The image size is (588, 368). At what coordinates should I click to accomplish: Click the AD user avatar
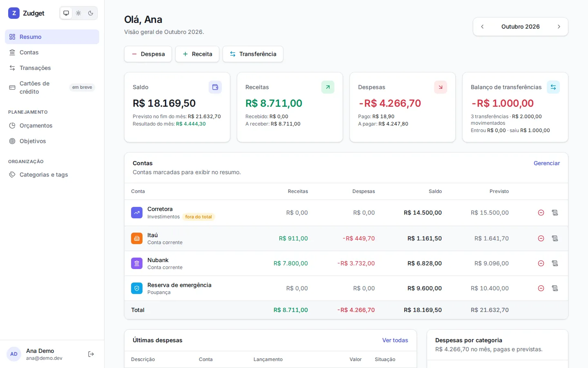coord(14,354)
